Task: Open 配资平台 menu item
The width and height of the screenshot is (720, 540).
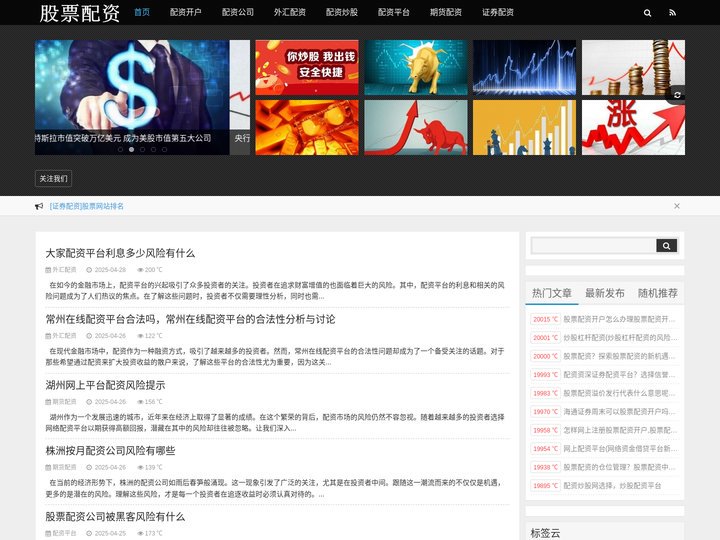Action: click(394, 12)
